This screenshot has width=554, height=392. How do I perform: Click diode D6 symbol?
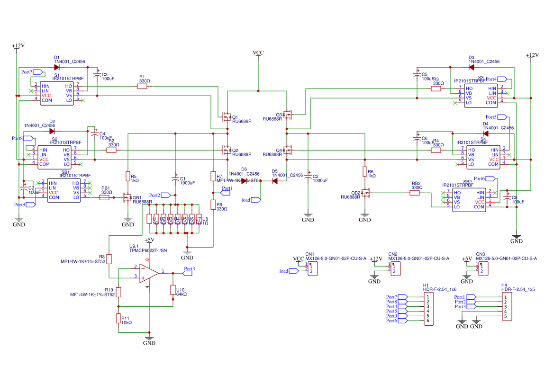click(244, 181)
